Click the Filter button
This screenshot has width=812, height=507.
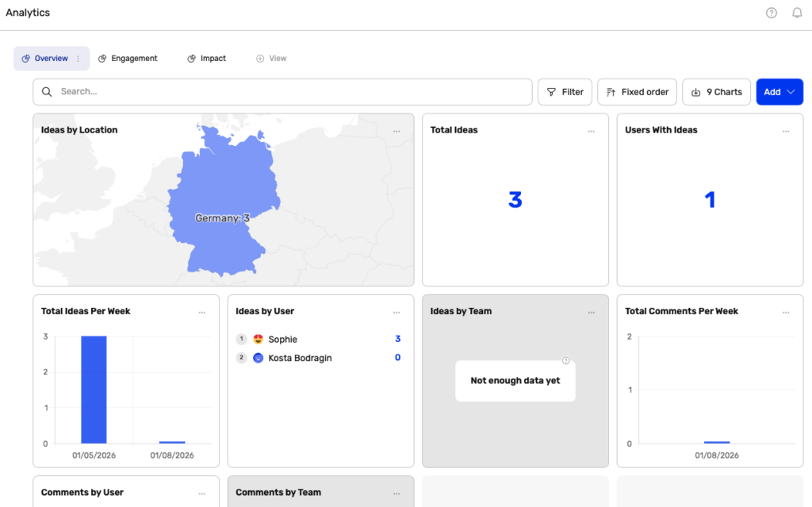[x=565, y=92]
